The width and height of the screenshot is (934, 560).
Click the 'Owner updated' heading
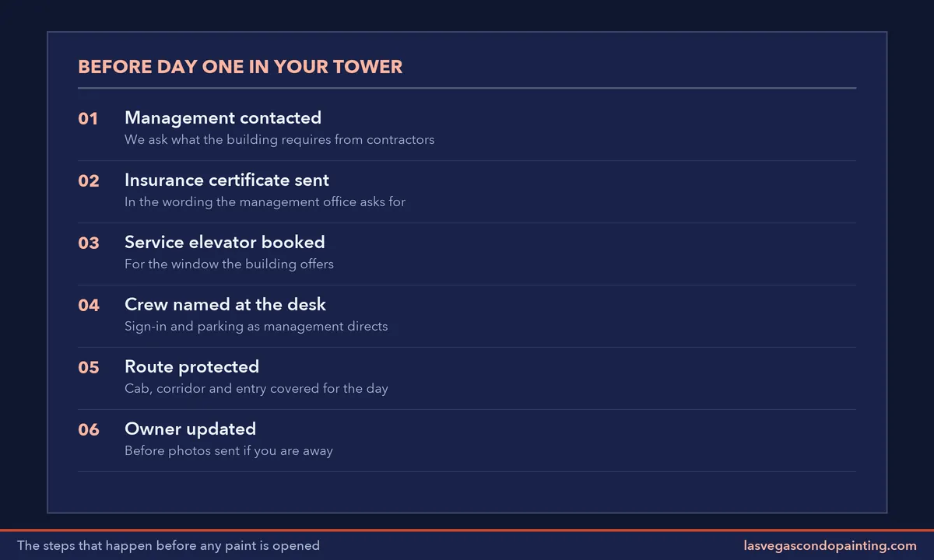click(x=190, y=429)
